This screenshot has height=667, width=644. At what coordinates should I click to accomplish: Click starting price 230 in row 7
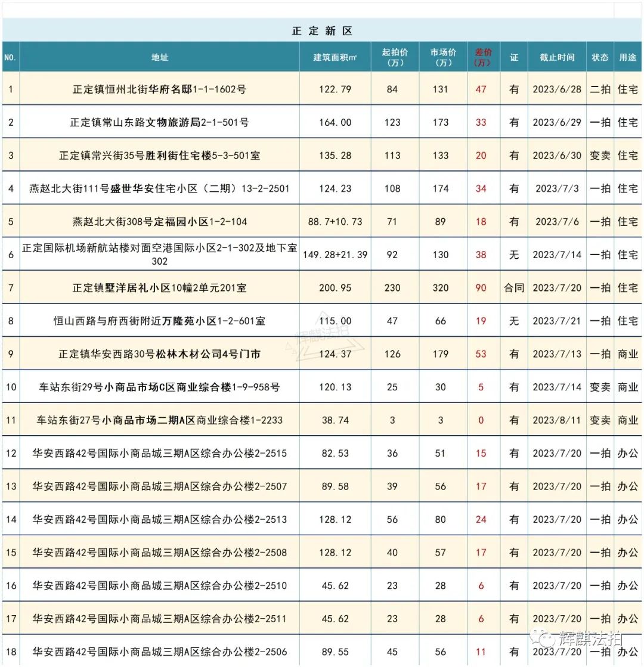(x=392, y=288)
